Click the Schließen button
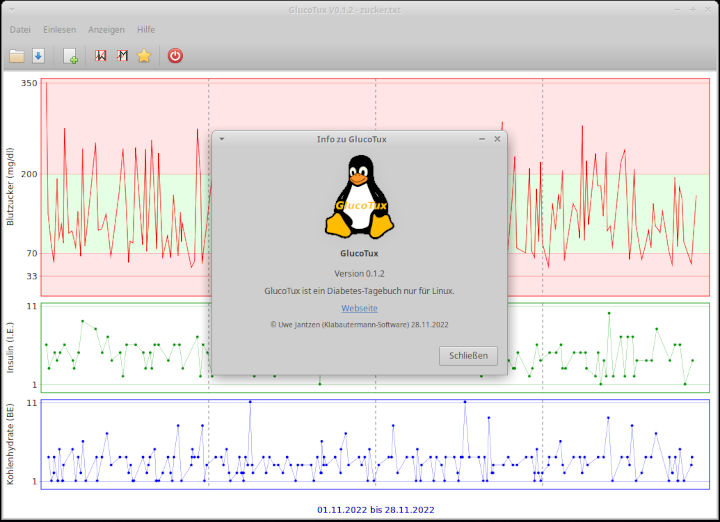 [x=468, y=356]
